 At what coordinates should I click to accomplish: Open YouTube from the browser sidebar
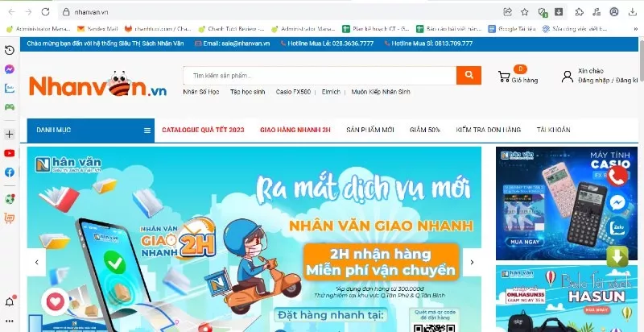[x=10, y=153]
